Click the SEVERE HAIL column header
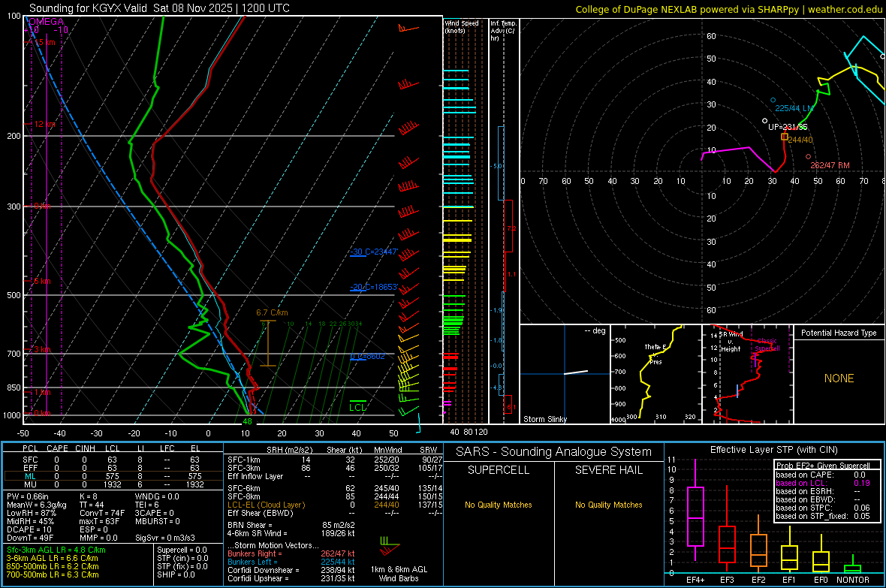 608,470
